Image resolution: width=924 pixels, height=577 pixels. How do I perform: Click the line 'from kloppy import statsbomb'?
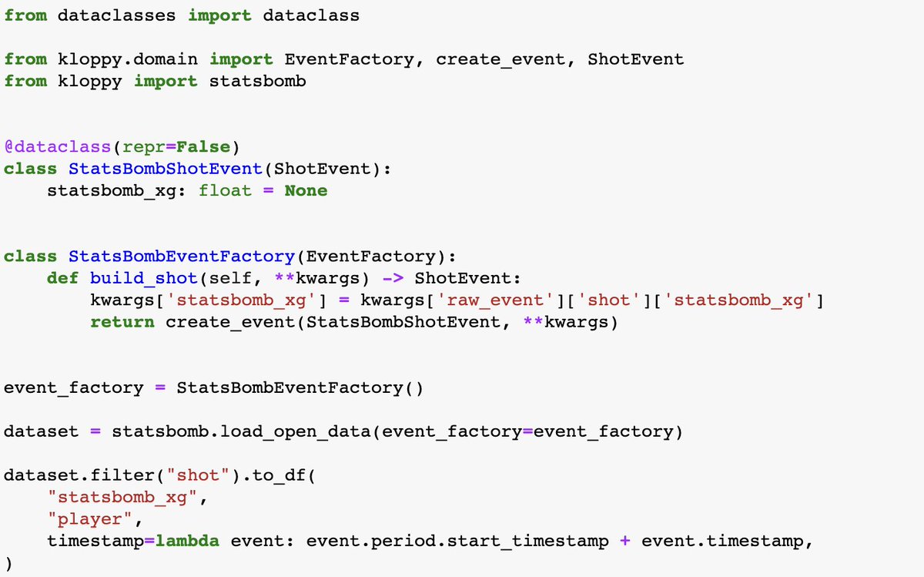155,81
